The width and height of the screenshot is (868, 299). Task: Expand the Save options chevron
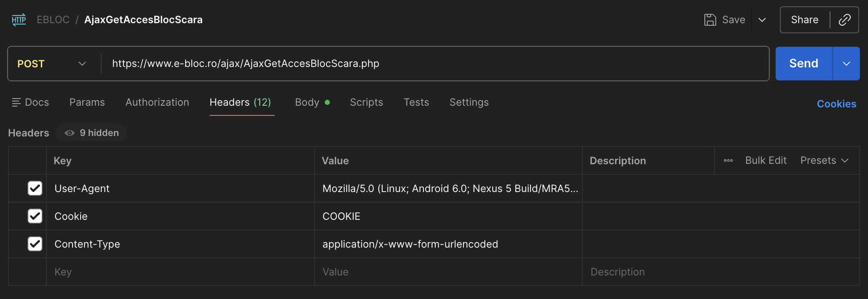762,20
